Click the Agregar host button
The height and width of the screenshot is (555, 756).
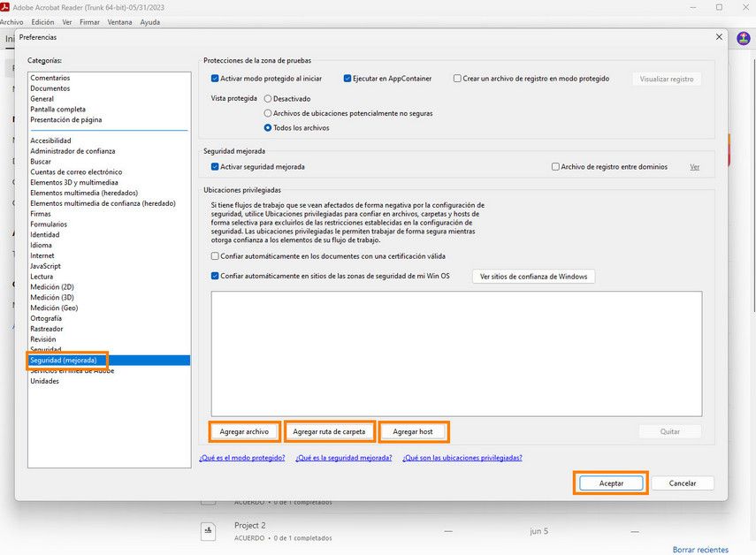413,431
